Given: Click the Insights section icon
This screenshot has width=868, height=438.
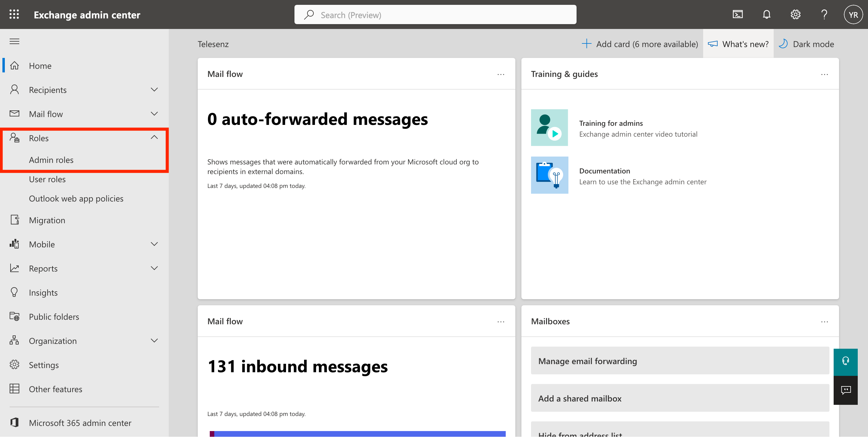Looking at the screenshot, I should click(x=15, y=292).
